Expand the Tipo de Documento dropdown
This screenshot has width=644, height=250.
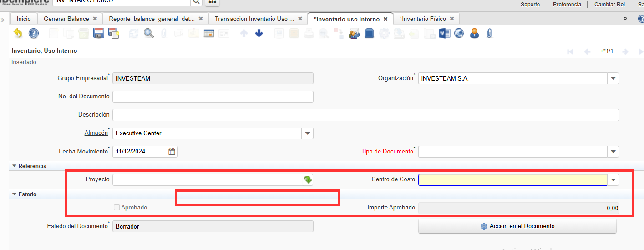(x=613, y=152)
